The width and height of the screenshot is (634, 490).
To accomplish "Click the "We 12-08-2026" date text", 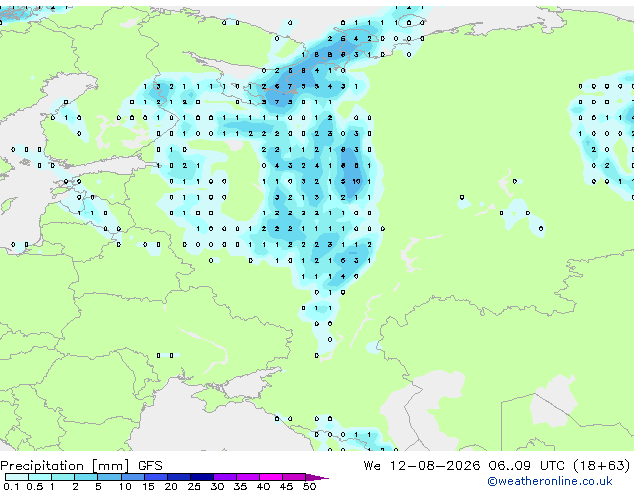I will pos(422,466).
